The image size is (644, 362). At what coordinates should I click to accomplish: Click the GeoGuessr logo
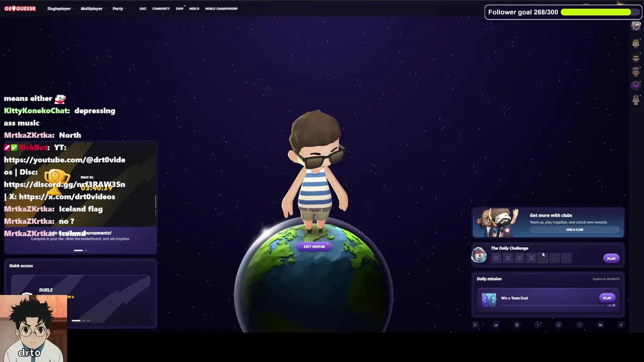[x=20, y=9]
